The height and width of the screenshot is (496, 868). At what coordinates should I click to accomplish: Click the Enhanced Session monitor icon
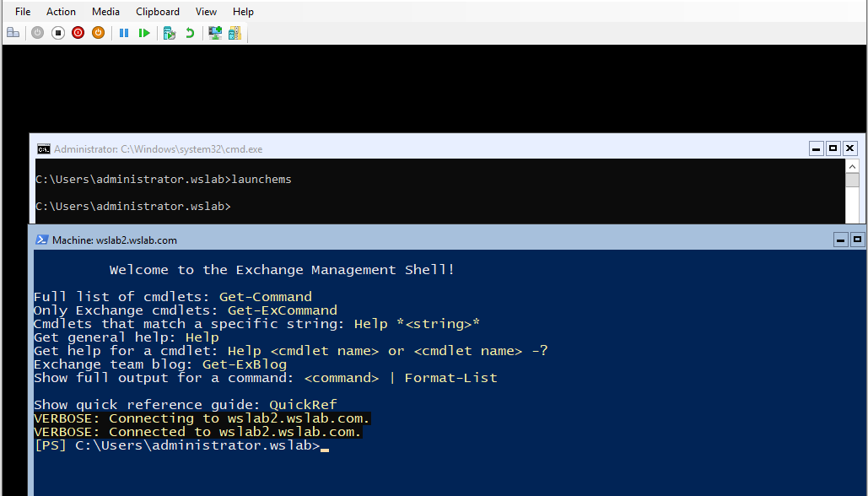point(215,33)
